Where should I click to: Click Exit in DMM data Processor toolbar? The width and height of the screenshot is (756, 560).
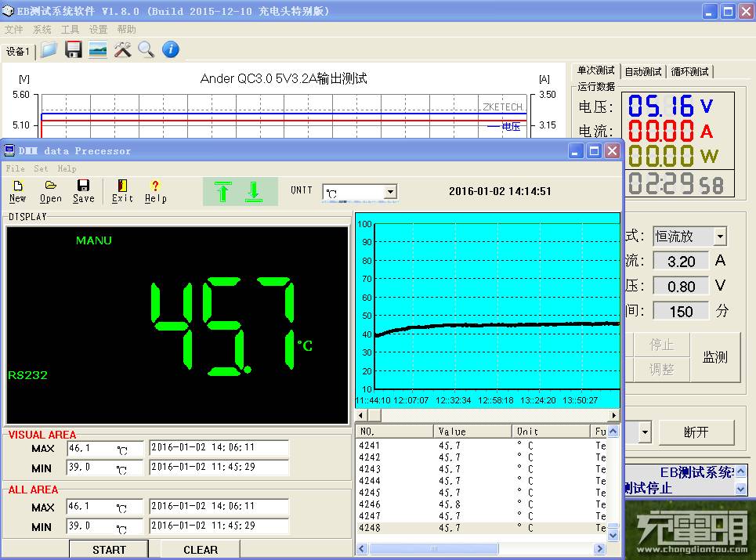(x=122, y=191)
